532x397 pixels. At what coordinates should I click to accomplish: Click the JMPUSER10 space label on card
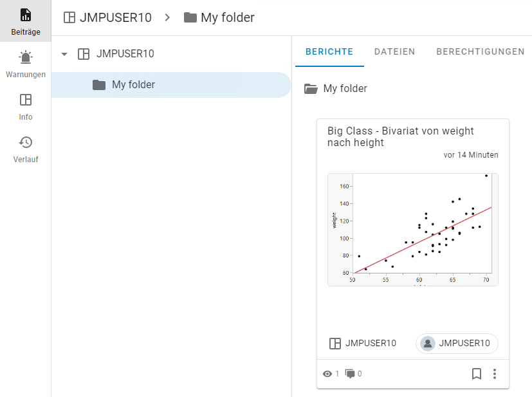pyautogui.click(x=370, y=344)
